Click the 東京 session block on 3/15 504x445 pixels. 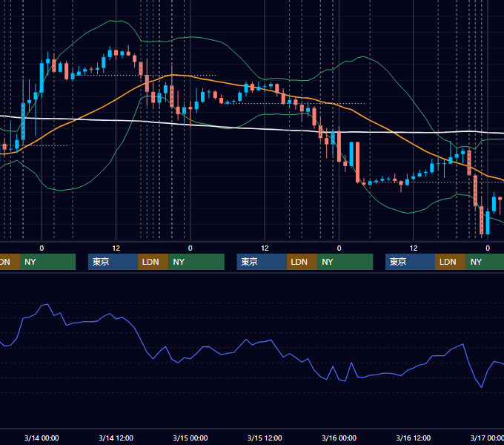pyautogui.click(x=262, y=262)
